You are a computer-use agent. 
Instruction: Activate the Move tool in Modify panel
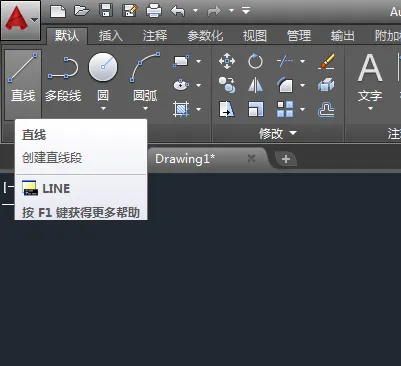[x=227, y=61]
